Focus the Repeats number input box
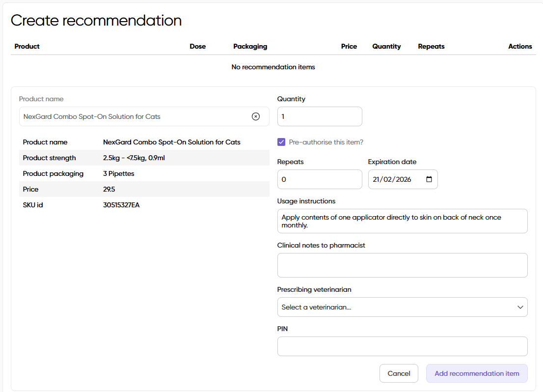 pyautogui.click(x=320, y=179)
